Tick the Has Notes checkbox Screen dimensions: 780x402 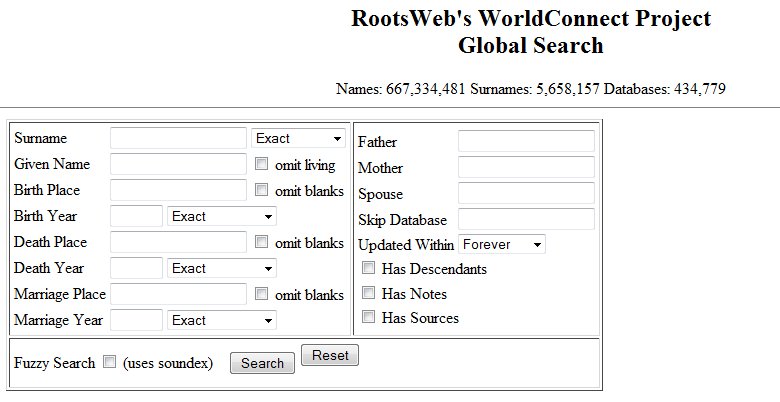point(368,293)
